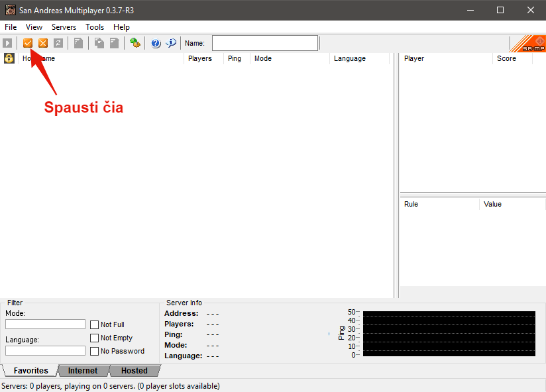Click the Connect play icon in toolbar
The width and height of the screenshot is (546, 392).
coord(7,43)
